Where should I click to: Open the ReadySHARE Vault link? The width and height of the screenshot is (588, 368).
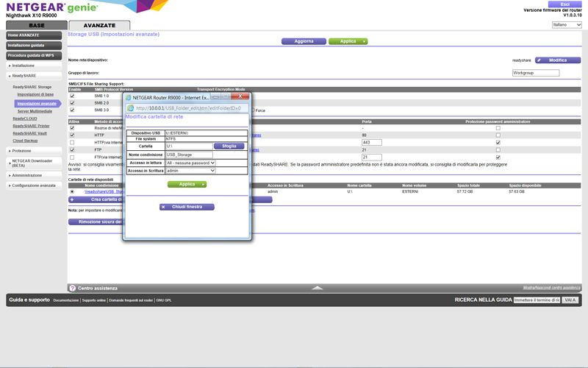29,133
